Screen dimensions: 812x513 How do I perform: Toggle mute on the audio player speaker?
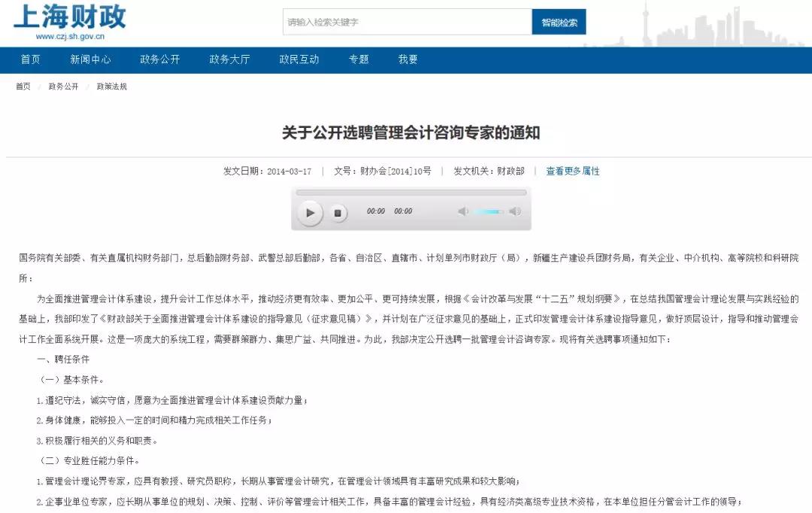click(462, 212)
